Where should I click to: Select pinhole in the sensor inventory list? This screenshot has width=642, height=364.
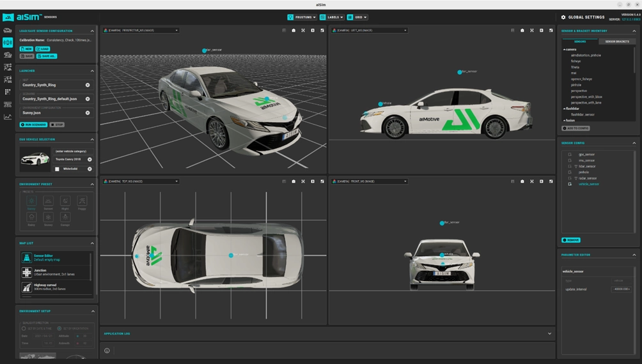[x=576, y=84]
